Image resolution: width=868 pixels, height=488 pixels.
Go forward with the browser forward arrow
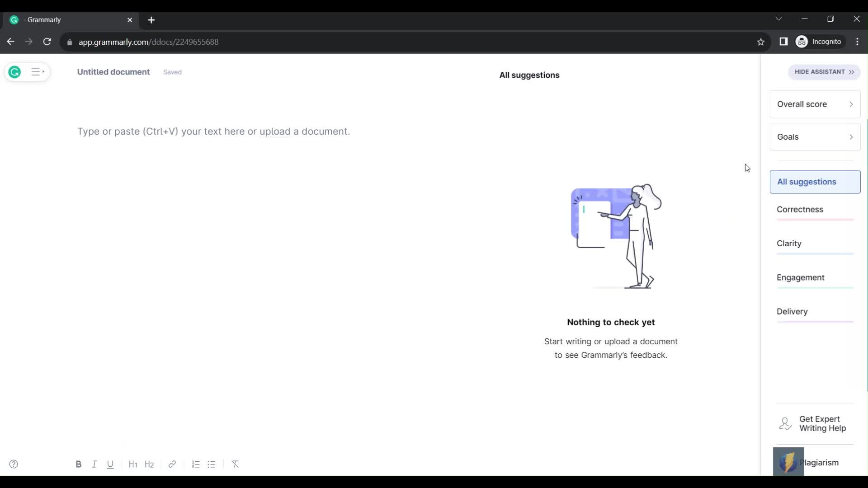[29, 42]
